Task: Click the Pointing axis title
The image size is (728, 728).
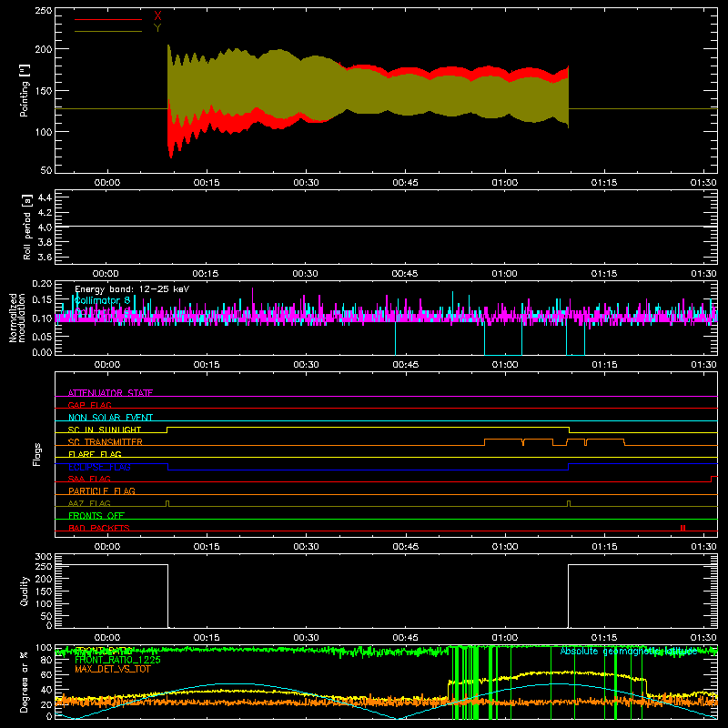Action: click(x=25, y=90)
